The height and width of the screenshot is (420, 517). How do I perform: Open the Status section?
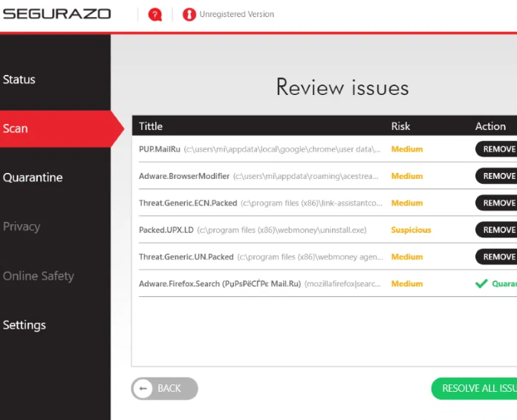tap(19, 79)
